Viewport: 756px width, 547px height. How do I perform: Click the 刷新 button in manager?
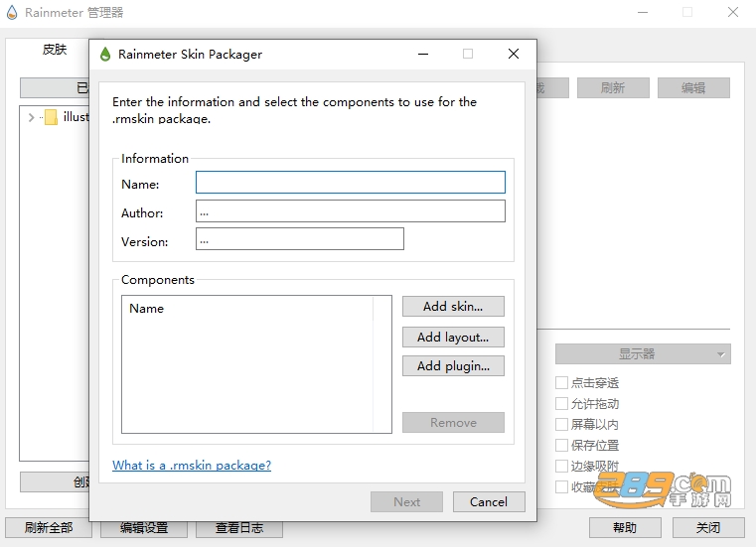click(x=613, y=87)
